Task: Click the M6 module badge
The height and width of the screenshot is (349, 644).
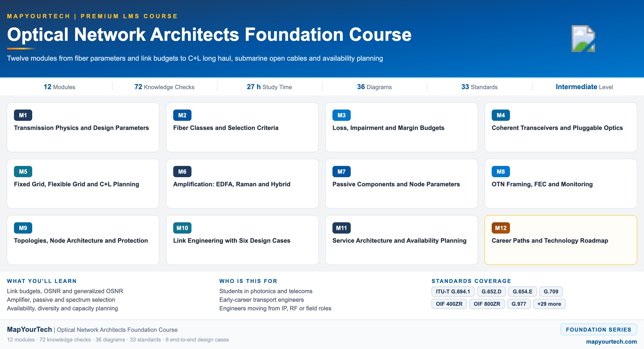Action: (182, 172)
